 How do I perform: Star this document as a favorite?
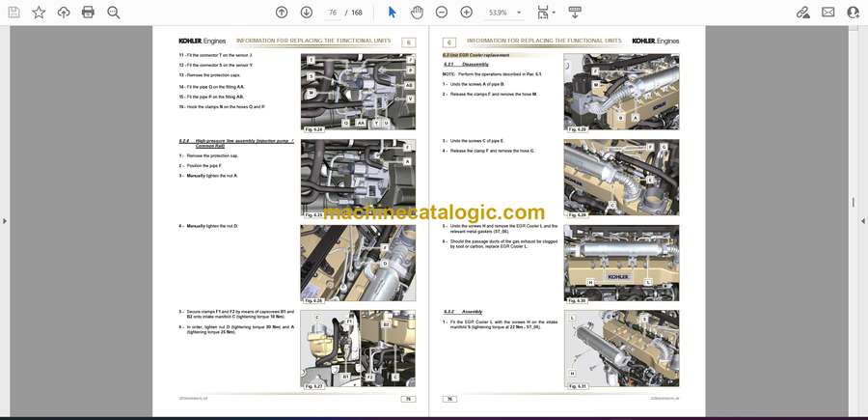[39, 13]
